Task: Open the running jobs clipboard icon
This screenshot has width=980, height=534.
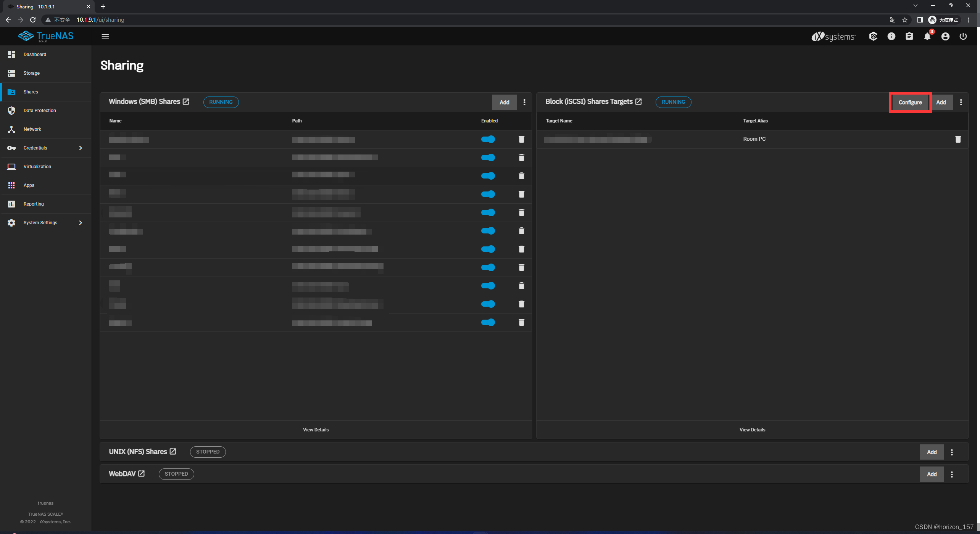Action: (x=909, y=36)
